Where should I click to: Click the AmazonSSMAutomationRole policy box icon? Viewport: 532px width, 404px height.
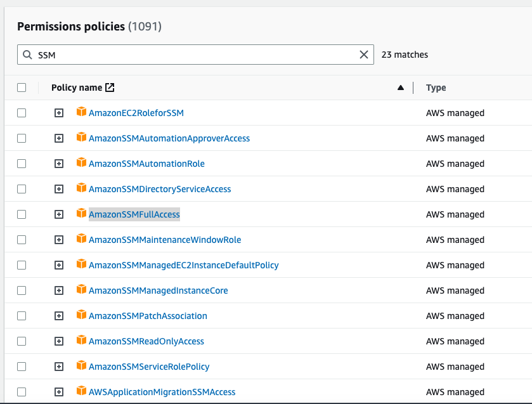(81, 162)
